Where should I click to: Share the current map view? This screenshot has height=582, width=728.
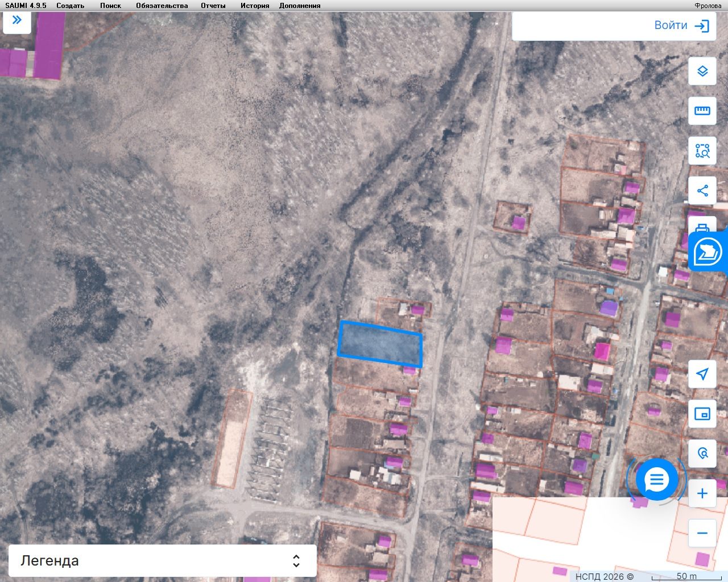[x=702, y=190]
